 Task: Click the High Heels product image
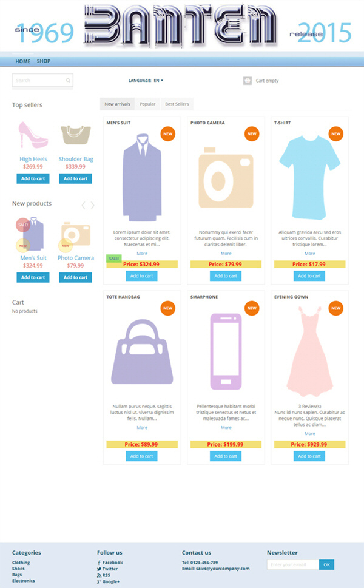[33, 135]
